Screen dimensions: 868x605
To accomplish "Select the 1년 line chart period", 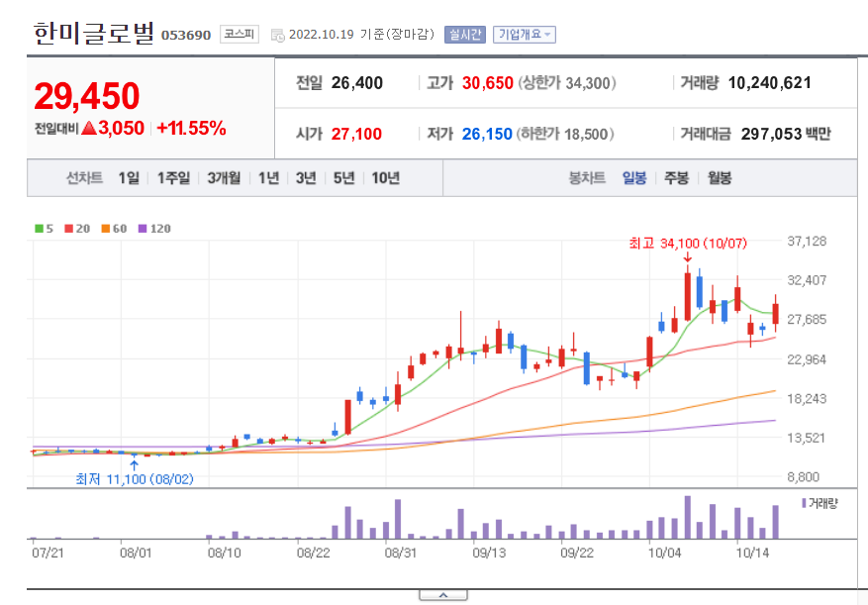I will (268, 178).
